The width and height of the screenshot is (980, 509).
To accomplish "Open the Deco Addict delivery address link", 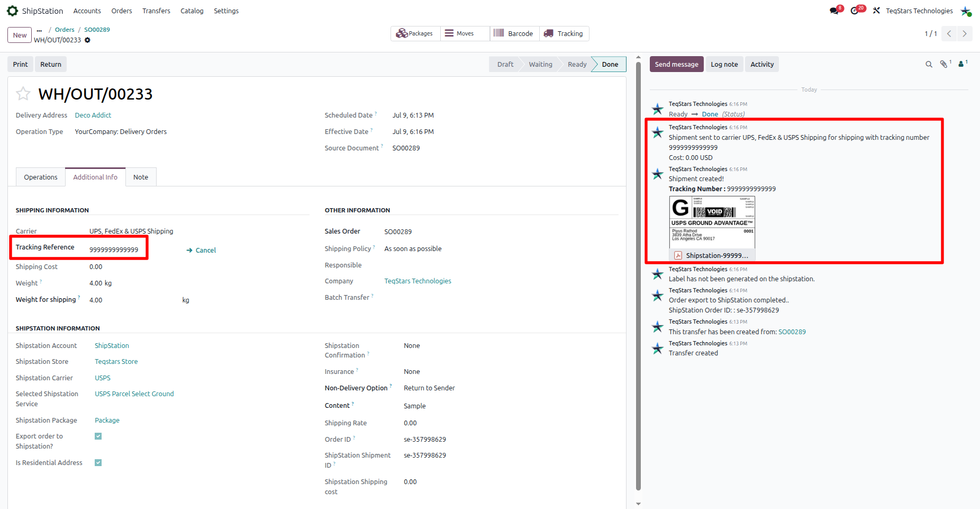I will click(x=93, y=115).
